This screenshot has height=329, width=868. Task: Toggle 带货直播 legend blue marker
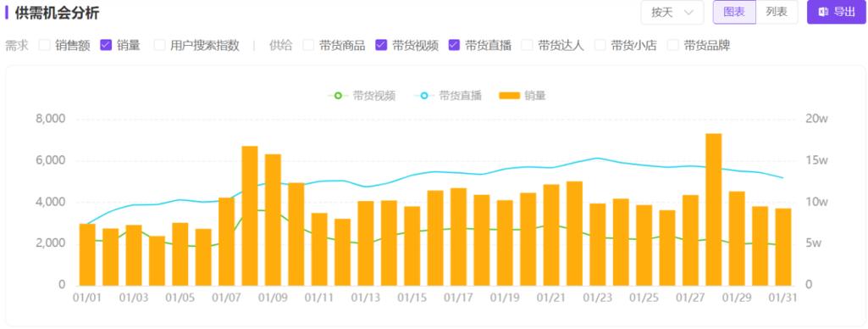[424, 96]
